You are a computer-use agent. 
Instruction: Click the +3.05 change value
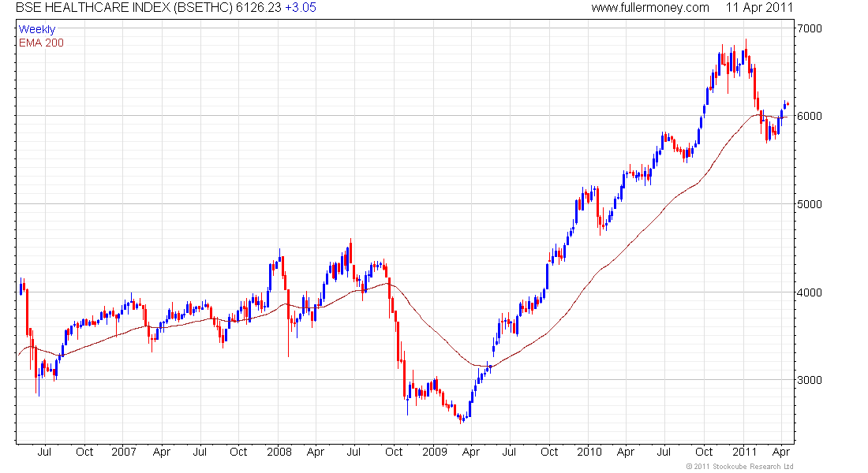tap(301, 8)
